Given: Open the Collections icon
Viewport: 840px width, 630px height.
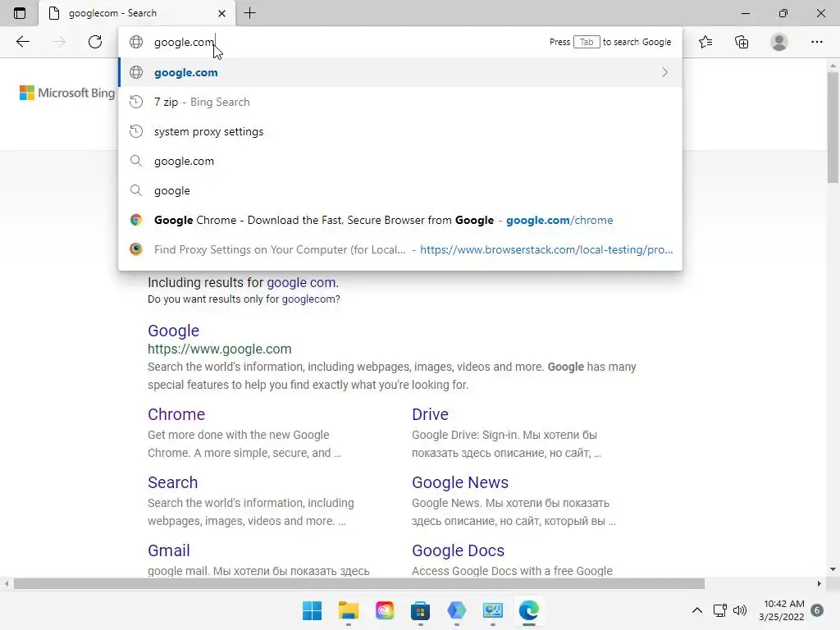Looking at the screenshot, I should point(742,42).
